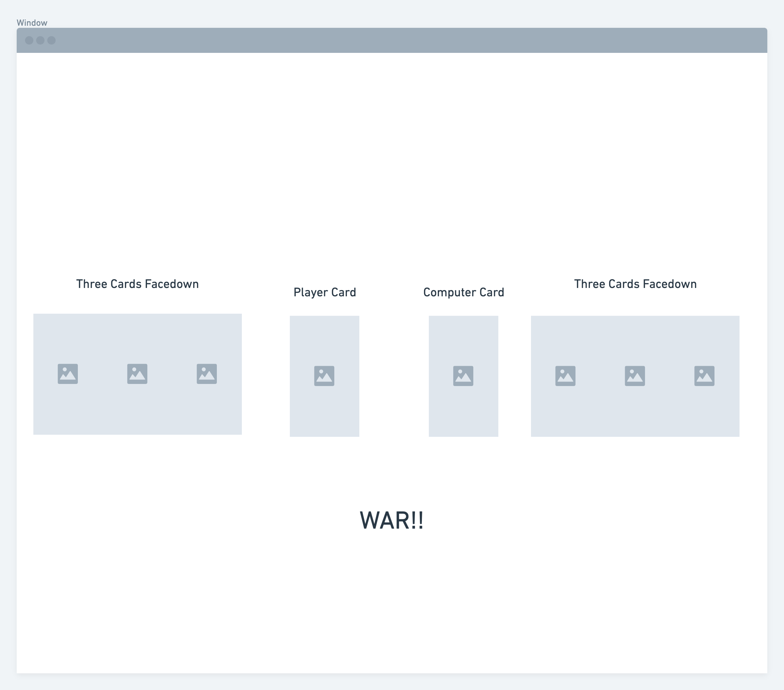Viewport: 784px width, 690px height.
Task: Click the gray window title bar
Action: pos(391,40)
